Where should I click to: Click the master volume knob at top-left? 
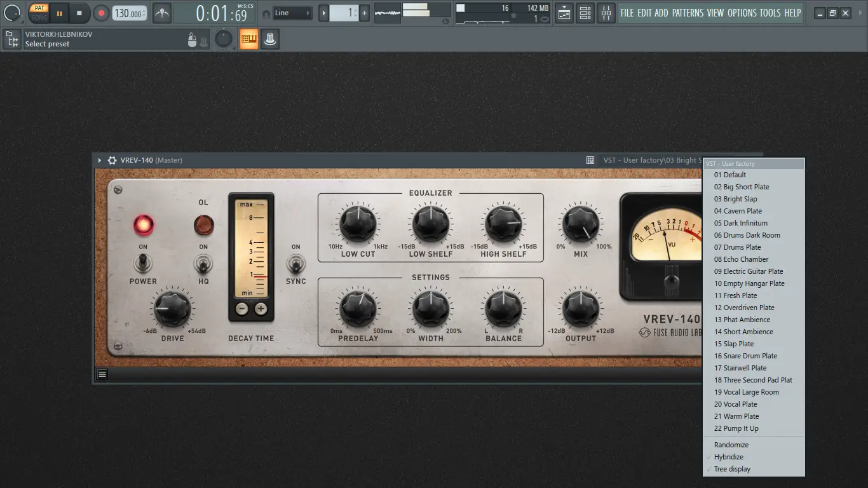(12, 13)
